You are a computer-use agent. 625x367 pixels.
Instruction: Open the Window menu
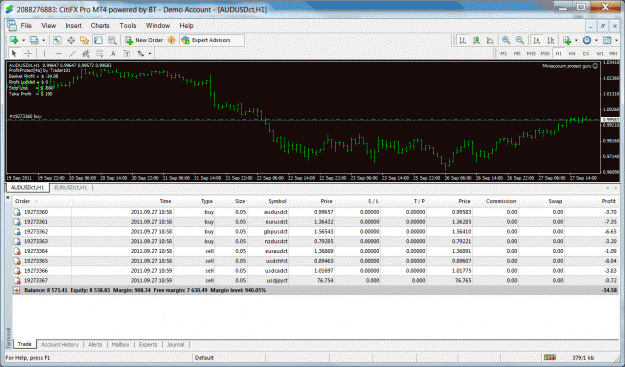click(x=158, y=26)
